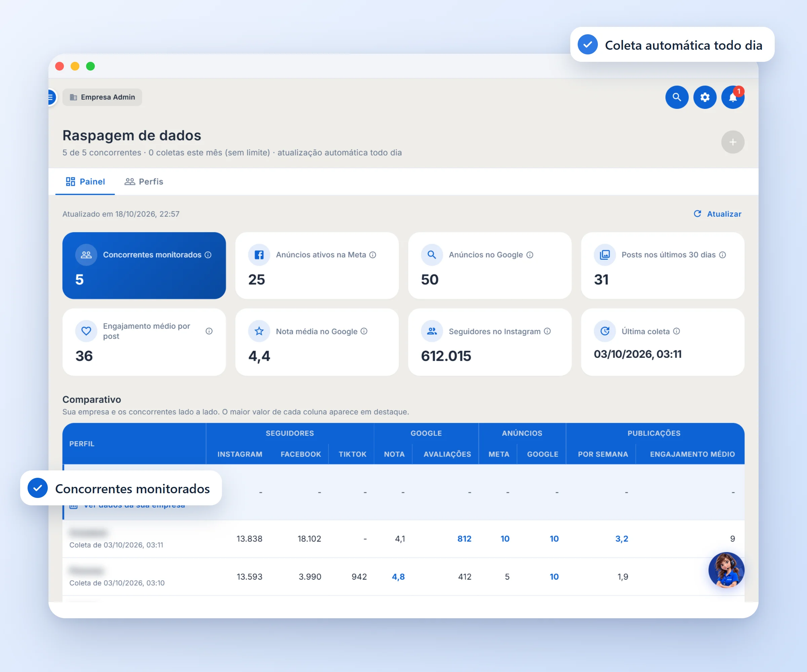
Task: Show info for Posts nos últimos 30 dias
Action: pos(723,255)
